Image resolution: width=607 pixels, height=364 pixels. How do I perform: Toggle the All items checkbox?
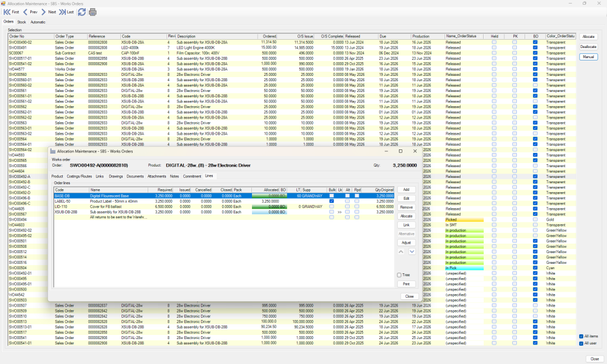click(581, 337)
